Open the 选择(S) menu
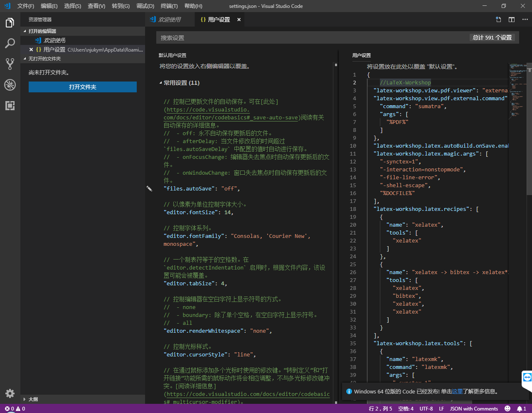 click(73, 6)
